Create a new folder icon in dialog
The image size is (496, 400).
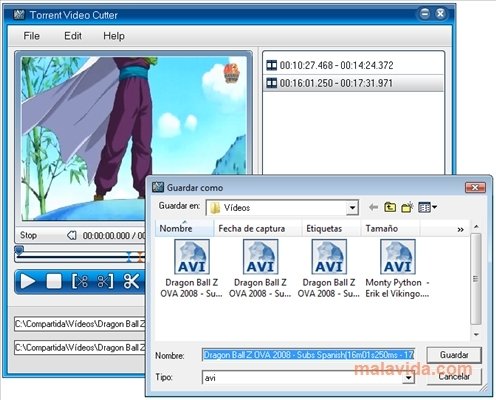tap(407, 207)
